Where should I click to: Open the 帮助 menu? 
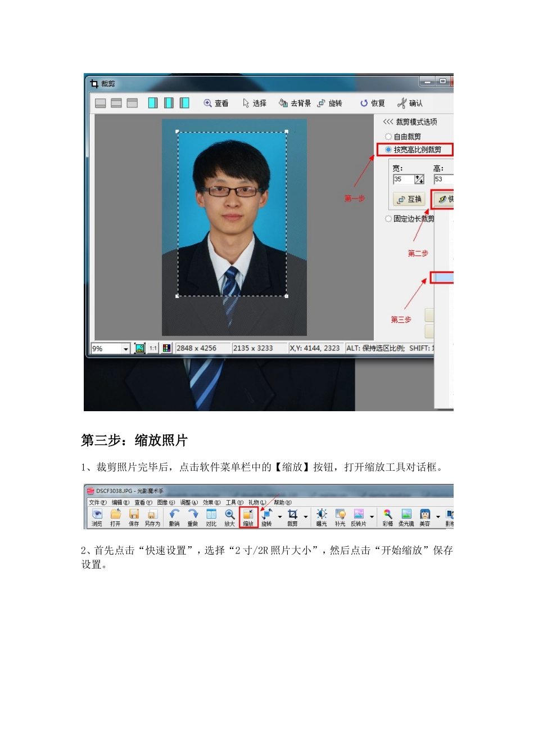pos(283,502)
